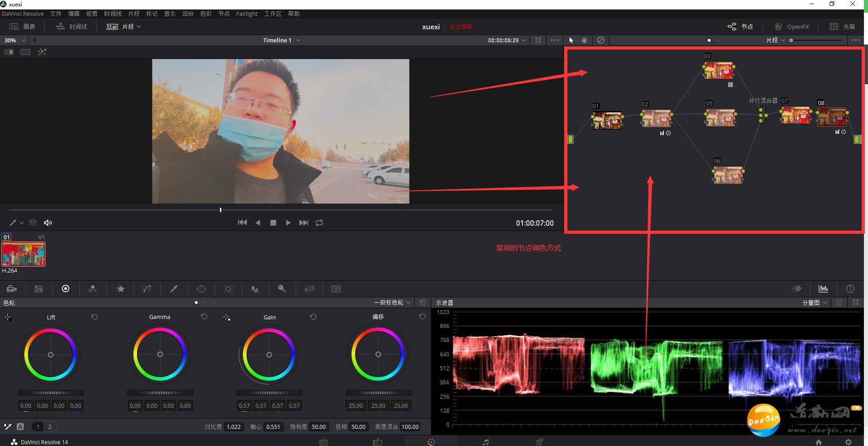The image size is (868, 446).
Task: Show the Keyframes panel icon
Action: 796,289
